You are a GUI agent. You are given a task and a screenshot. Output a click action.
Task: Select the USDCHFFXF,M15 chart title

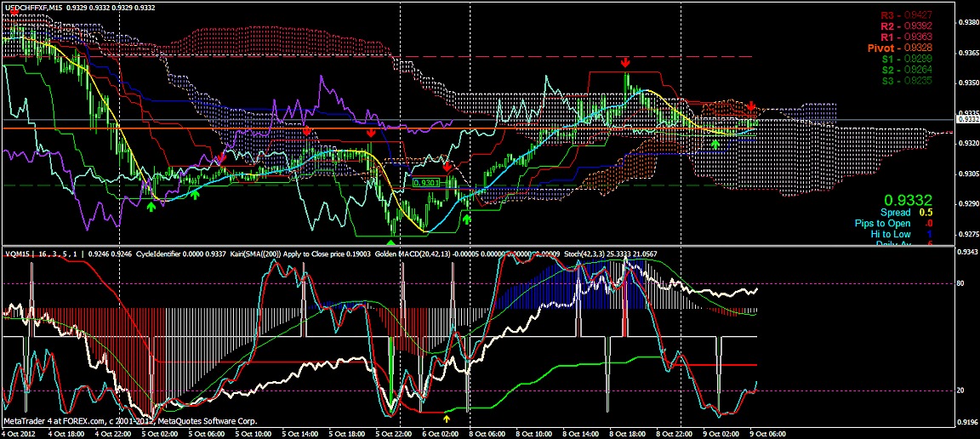(33, 7)
